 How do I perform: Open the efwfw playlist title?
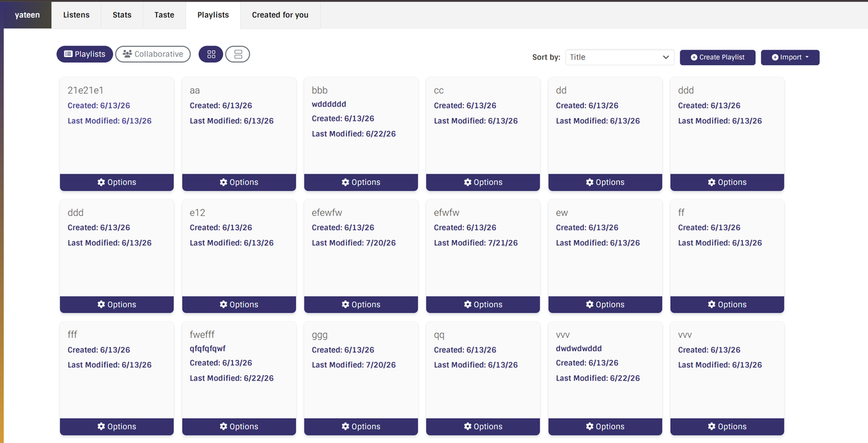tap(447, 212)
